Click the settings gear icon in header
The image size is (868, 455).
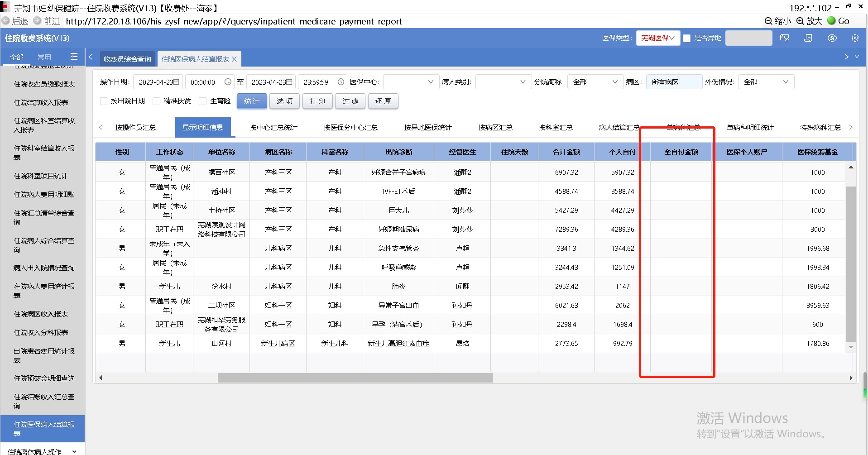855,38
